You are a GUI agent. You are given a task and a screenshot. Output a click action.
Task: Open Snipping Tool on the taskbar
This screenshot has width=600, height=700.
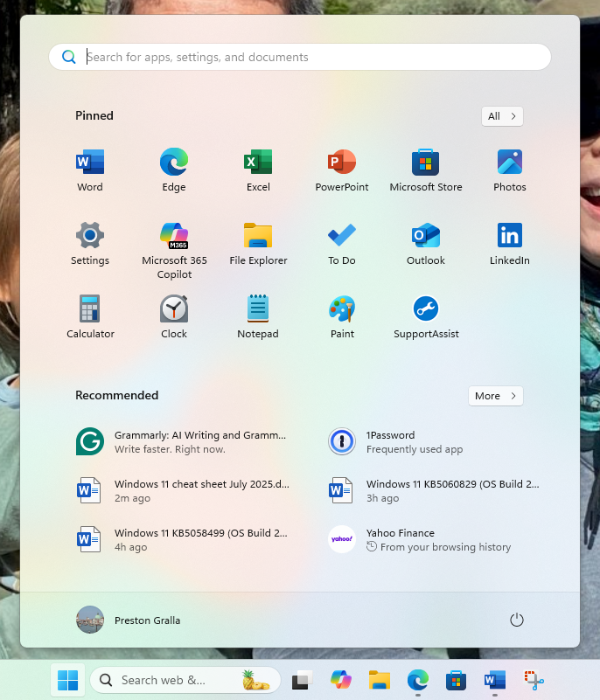pyautogui.click(x=534, y=681)
